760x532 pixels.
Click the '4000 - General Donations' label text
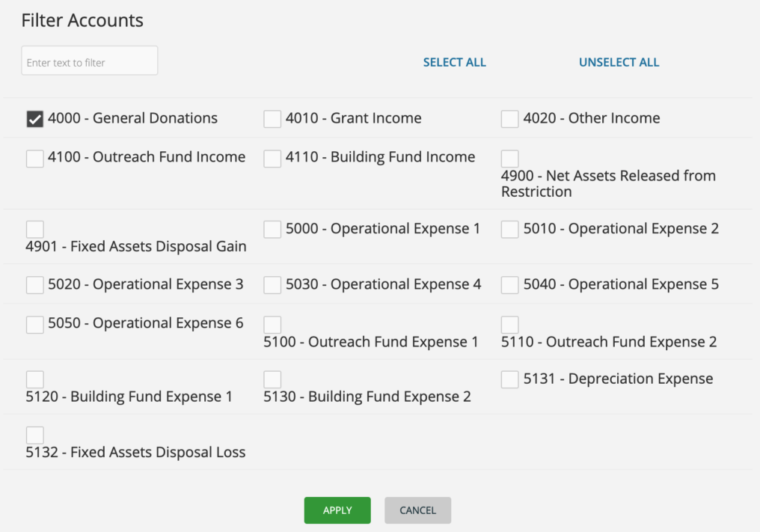click(x=133, y=118)
